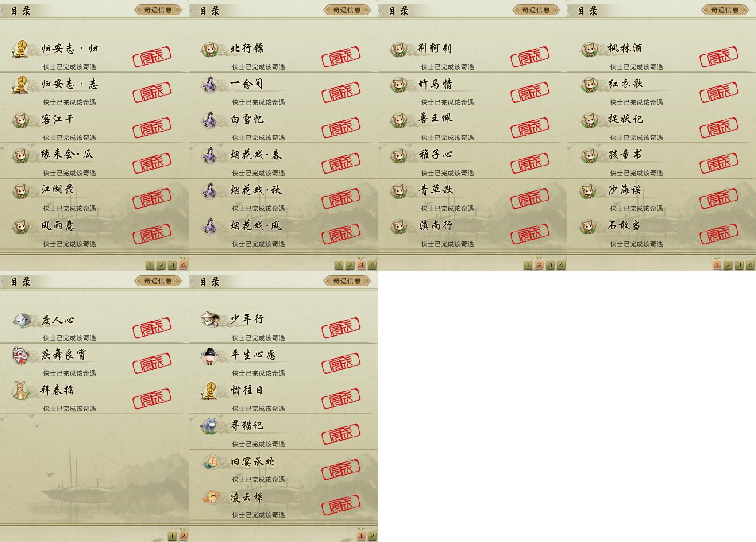Click the silver mask icon beside 度人心
The width and height of the screenshot is (756, 542).
[x=21, y=320]
